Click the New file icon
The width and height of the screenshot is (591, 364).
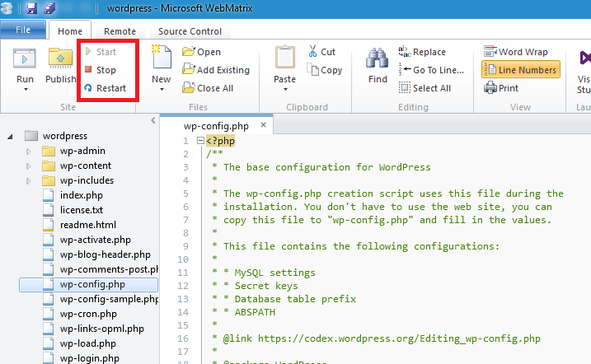[x=162, y=57]
